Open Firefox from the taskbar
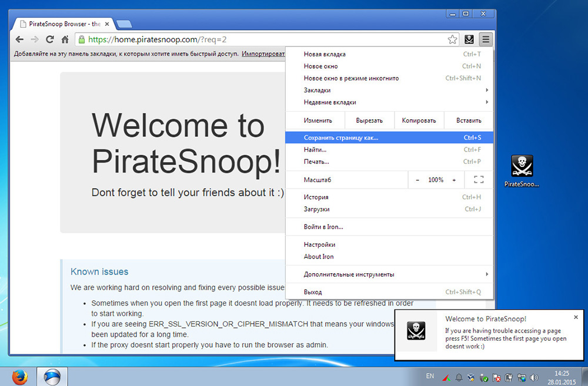Image resolution: width=588 pixels, height=386 pixels. [19, 377]
